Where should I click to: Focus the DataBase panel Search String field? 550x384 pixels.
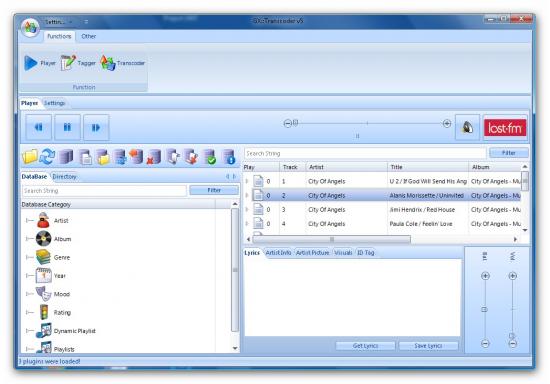104,191
